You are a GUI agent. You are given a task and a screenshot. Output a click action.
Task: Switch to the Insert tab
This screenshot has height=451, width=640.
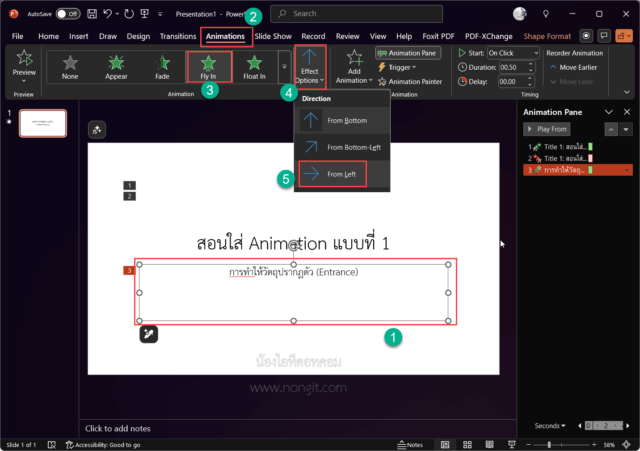[x=79, y=36]
